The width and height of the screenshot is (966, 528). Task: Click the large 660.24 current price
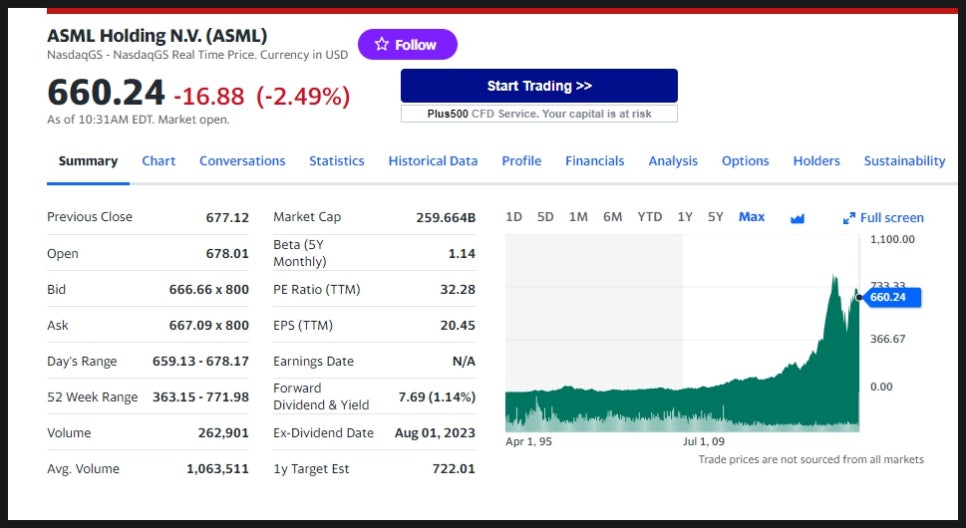(x=106, y=94)
